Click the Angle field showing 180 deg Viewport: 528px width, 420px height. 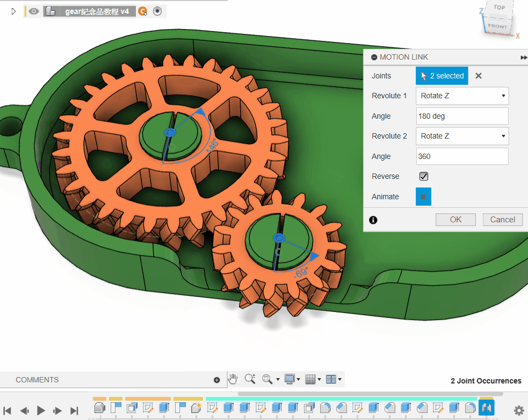coord(462,116)
